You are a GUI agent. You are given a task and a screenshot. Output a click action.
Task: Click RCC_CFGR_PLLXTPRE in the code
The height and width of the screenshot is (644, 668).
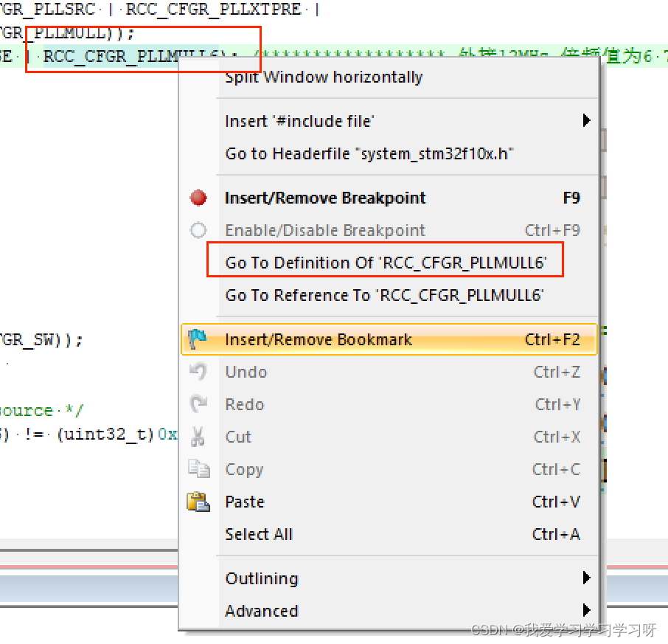(x=213, y=9)
